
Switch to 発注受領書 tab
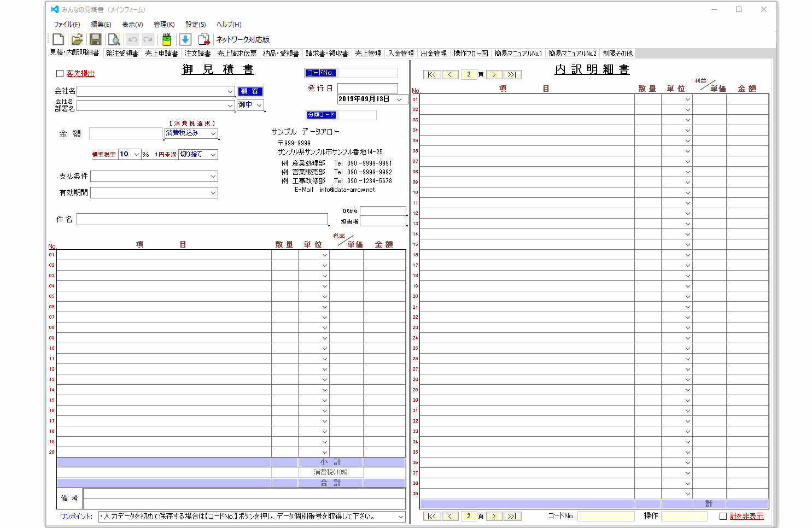tap(122, 54)
